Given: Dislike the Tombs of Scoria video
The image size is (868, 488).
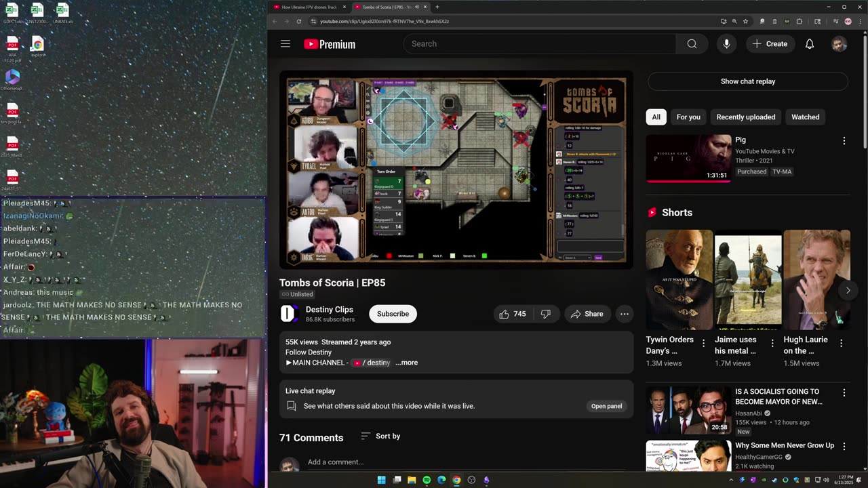Looking at the screenshot, I should click(x=546, y=314).
